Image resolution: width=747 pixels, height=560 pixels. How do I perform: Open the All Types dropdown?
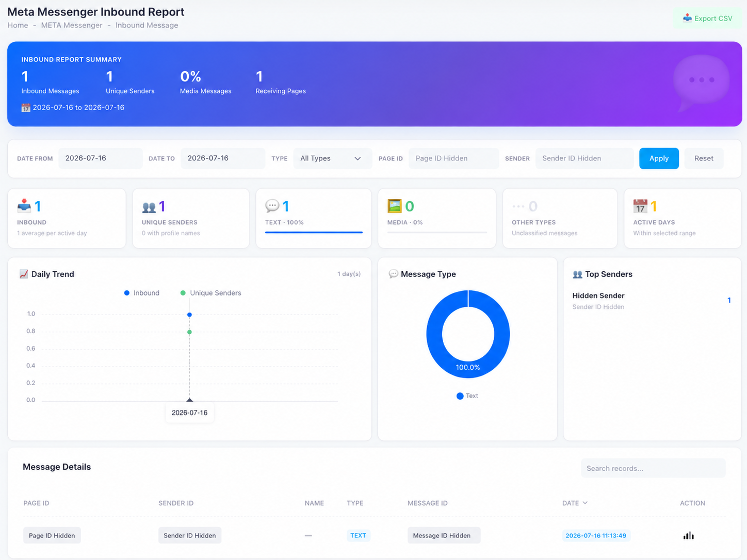332,158
